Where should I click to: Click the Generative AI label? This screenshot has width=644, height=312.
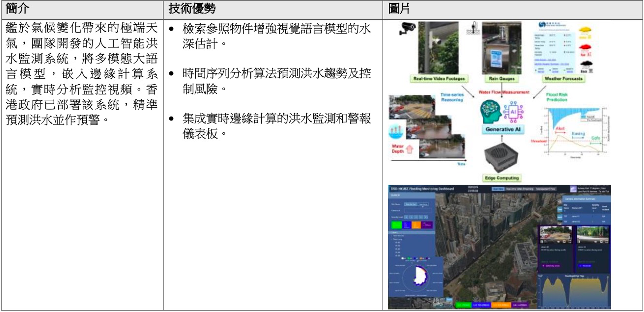[x=503, y=129]
